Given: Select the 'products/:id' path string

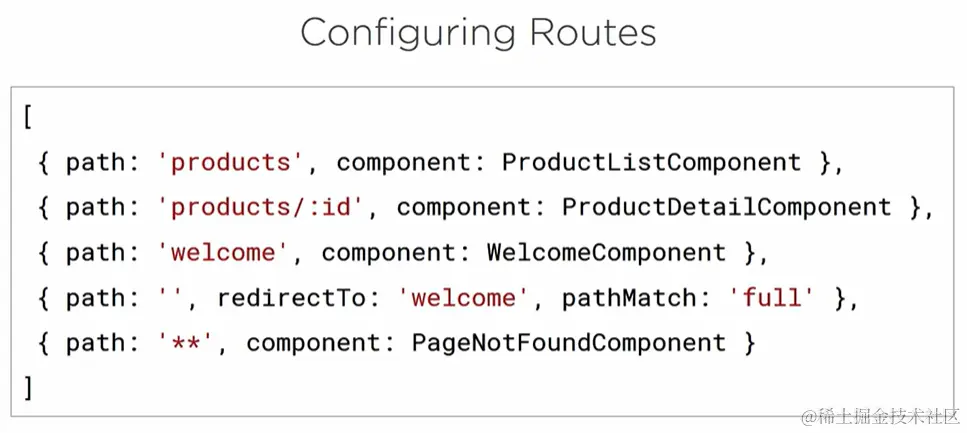Looking at the screenshot, I should click(261, 208).
